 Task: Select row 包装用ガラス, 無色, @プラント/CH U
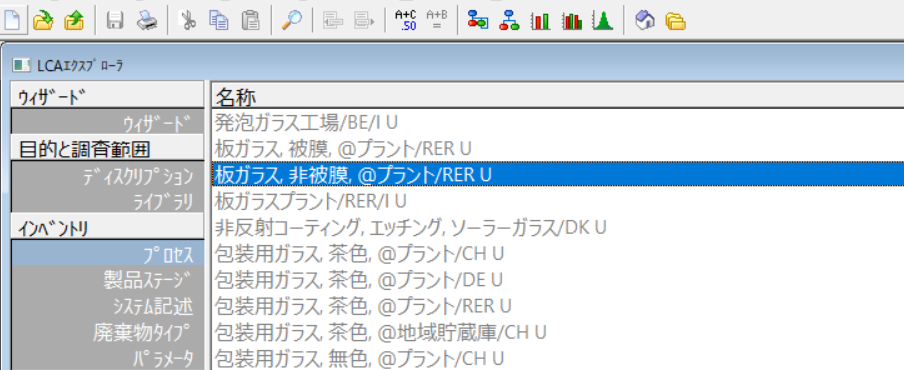(x=558, y=358)
